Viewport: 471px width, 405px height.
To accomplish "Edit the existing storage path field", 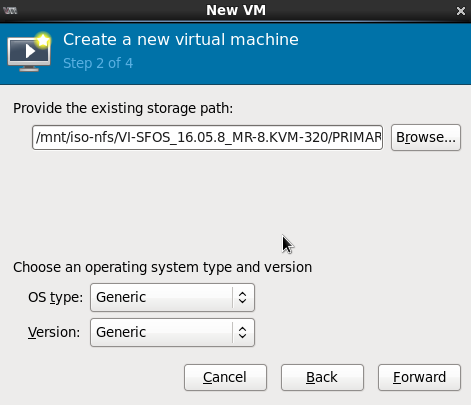I will tap(207, 137).
